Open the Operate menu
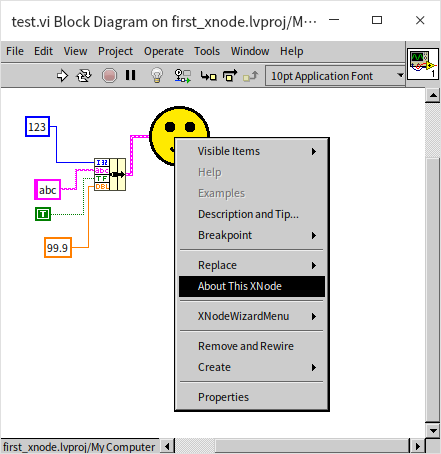The image size is (441, 454). tap(164, 51)
